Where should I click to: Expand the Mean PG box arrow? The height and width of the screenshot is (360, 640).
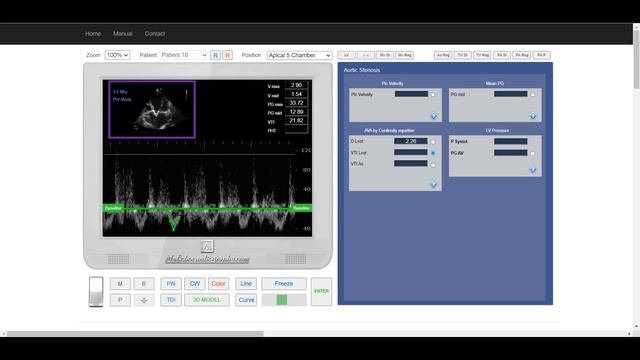(x=533, y=116)
